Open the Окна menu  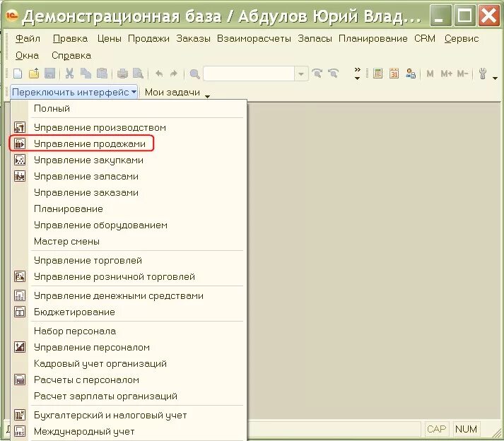pyautogui.click(x=27, y=56)
